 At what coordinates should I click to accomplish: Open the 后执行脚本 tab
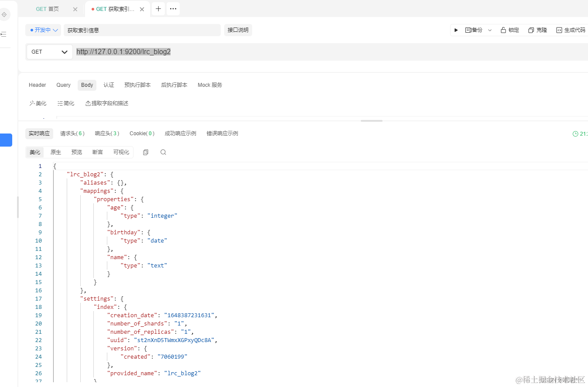pos(174,85)
